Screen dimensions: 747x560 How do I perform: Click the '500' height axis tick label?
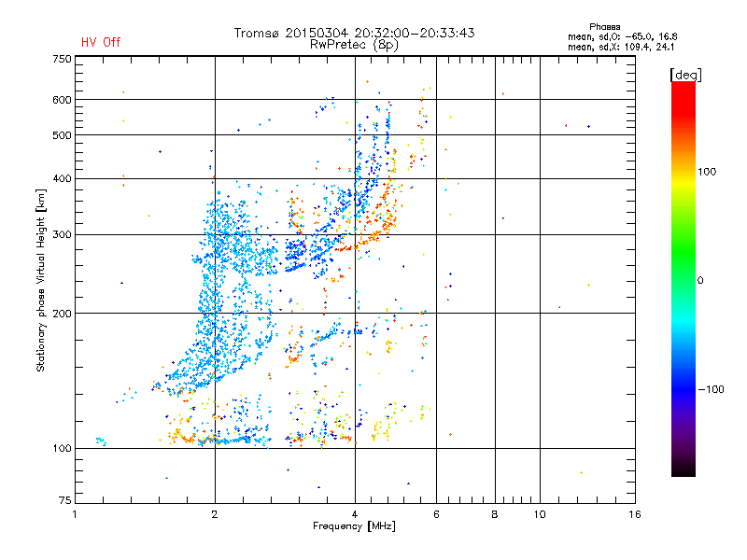pos(62,135)
